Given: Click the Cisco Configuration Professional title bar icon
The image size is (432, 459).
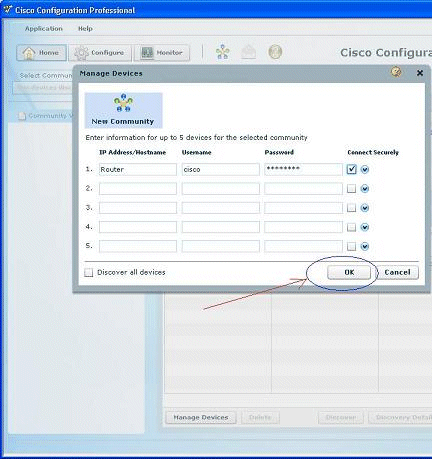Looking at the screenshot, I should 8,10.
